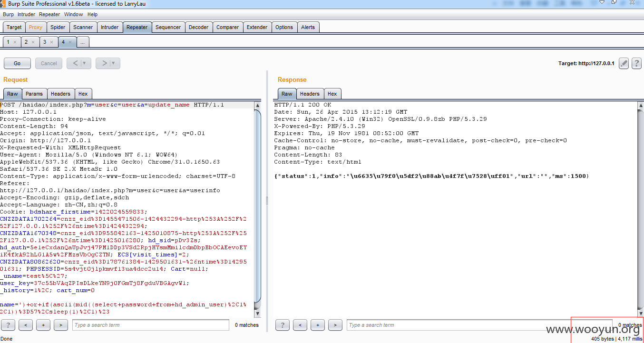Edit target with the pencil icon
This screenshot has width=644, height=343.
624,63
